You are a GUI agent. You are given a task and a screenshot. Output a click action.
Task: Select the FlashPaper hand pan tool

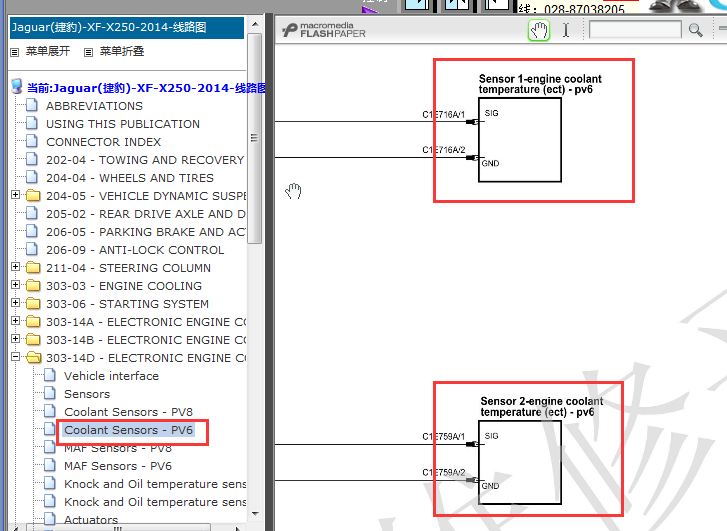[539, 31]
